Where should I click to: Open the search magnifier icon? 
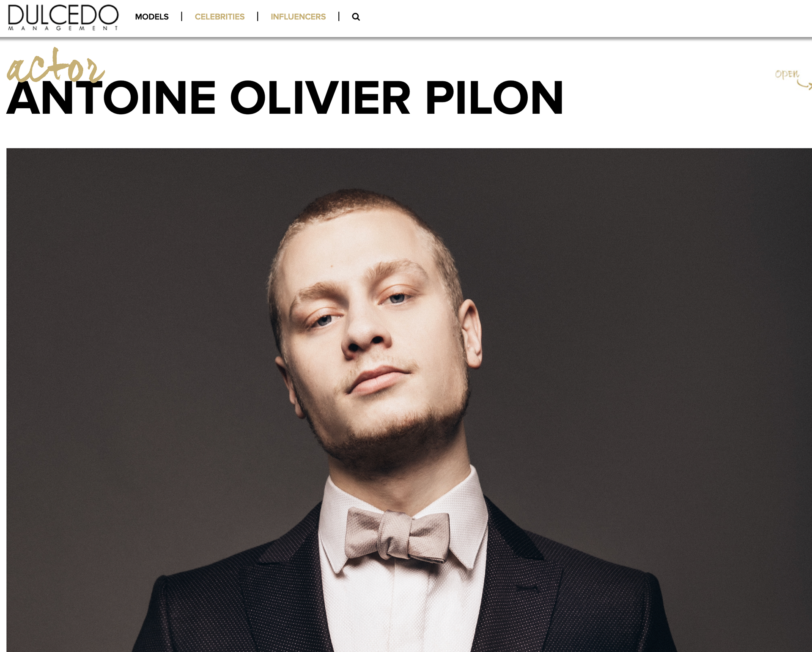[x=356, y=17]
